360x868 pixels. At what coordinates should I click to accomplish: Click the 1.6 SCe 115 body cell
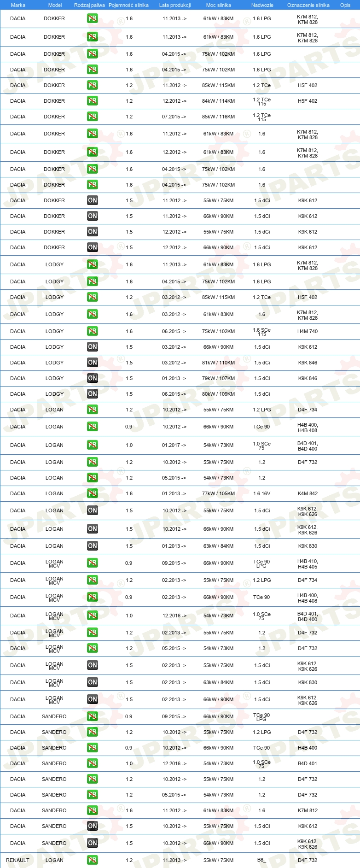[x=262, y=332]
